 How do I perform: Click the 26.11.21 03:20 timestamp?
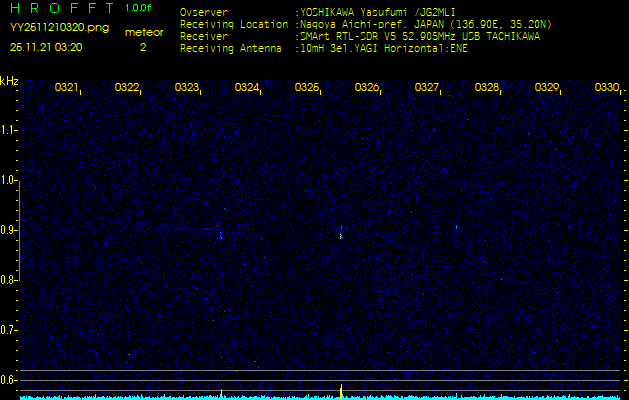click(x=46, y=47)
